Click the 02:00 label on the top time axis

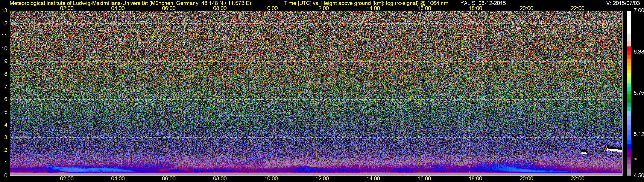pos(67,8)
